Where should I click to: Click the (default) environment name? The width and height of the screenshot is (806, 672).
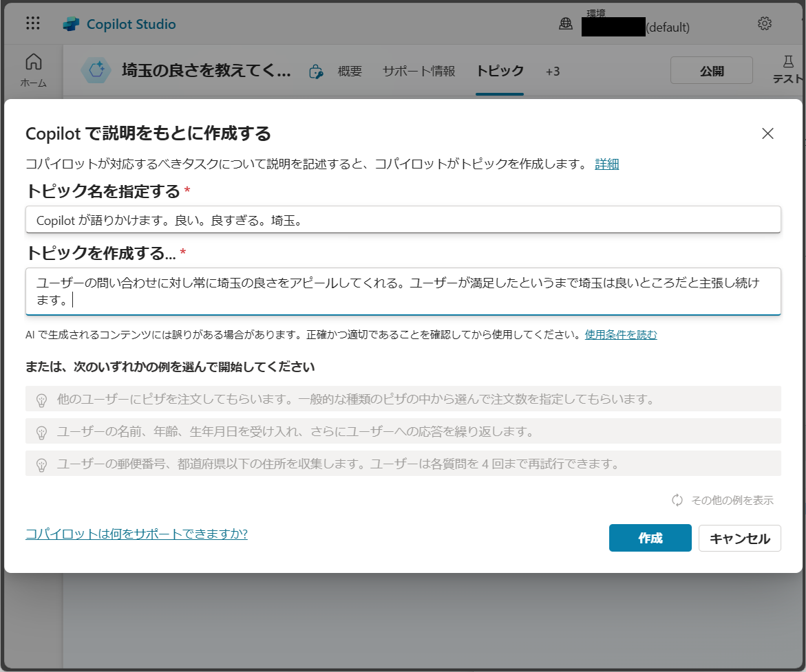[x=668, y=28]
